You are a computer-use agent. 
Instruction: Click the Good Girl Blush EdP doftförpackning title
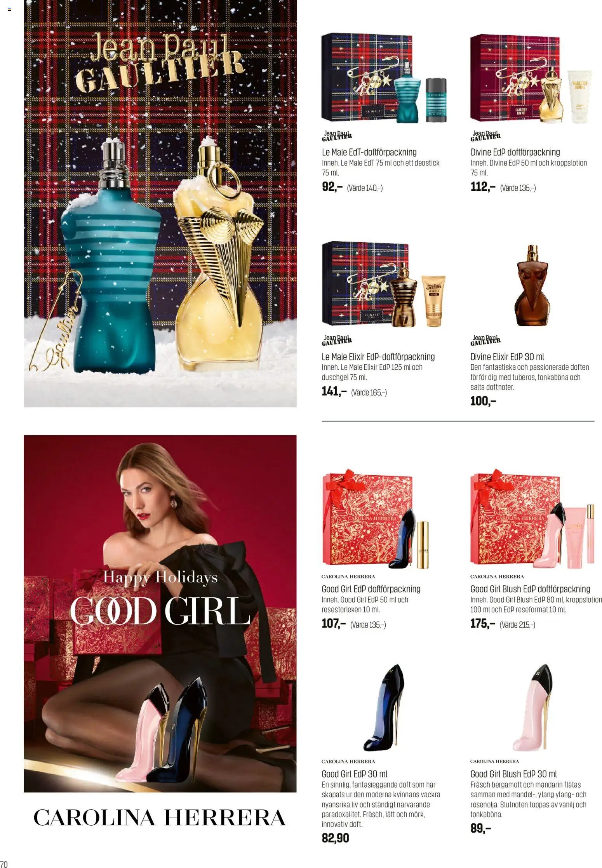[530, 589]
